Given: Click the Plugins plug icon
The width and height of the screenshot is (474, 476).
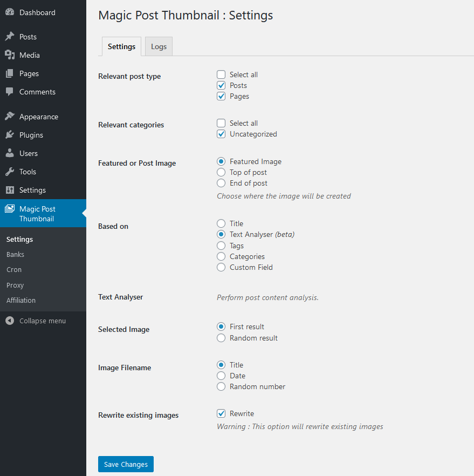Looking at the screenshot, I should [10, 135].
